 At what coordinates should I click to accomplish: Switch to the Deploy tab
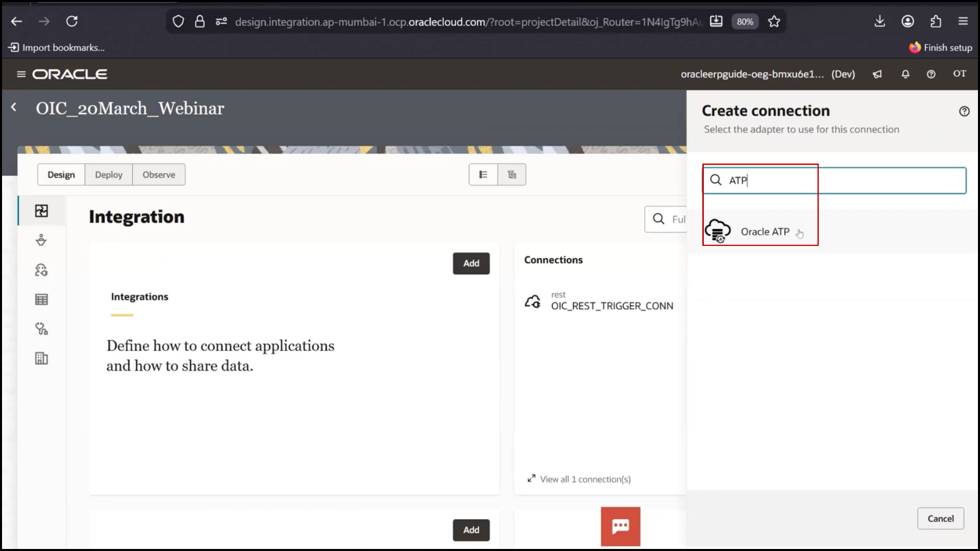(x=109, y=174)
